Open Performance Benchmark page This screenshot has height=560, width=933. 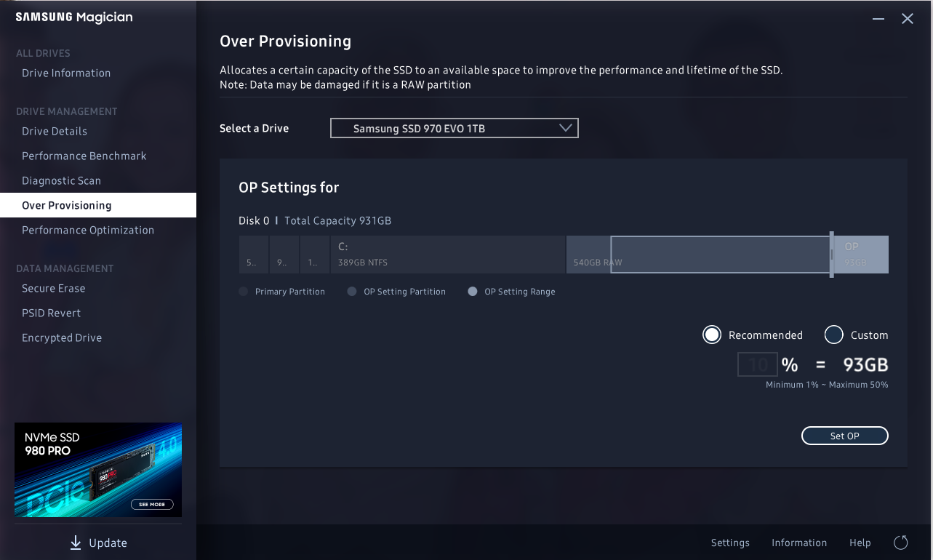84,156
